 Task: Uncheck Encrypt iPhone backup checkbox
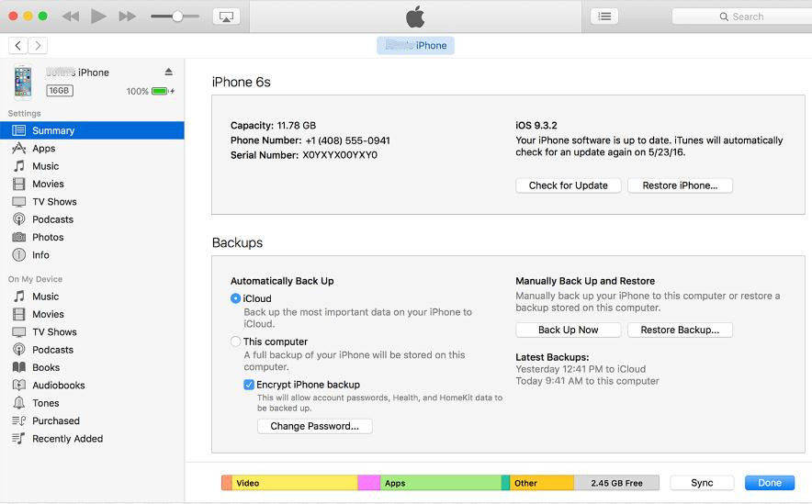249,385
